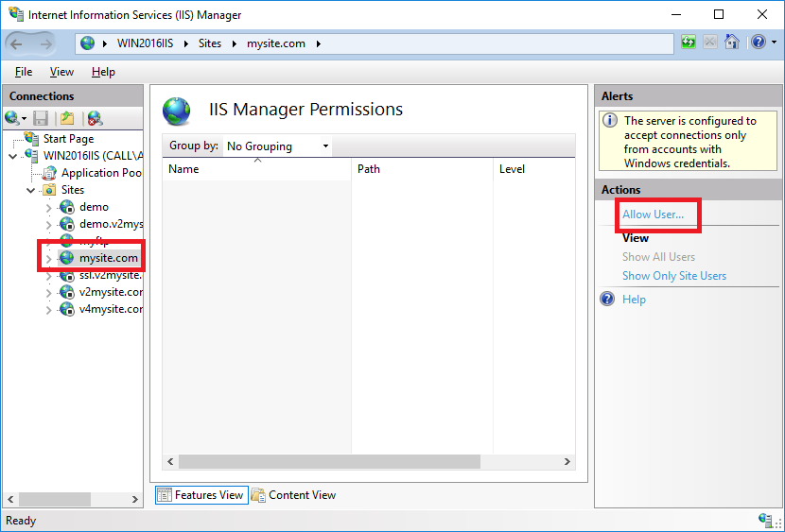
Task: Open dropdown arrow next to top Help icon
Action: click(774, 43)
